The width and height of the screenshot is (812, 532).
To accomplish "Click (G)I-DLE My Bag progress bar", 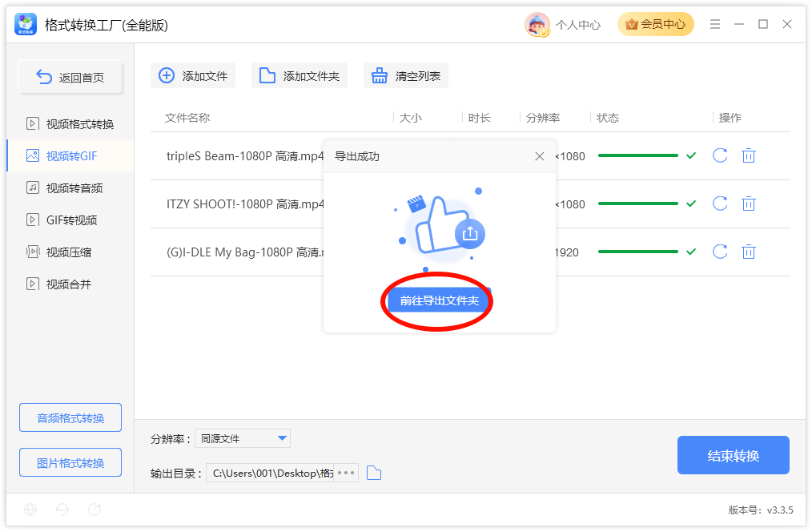I will pyautogui.click(x=637, y=252).
